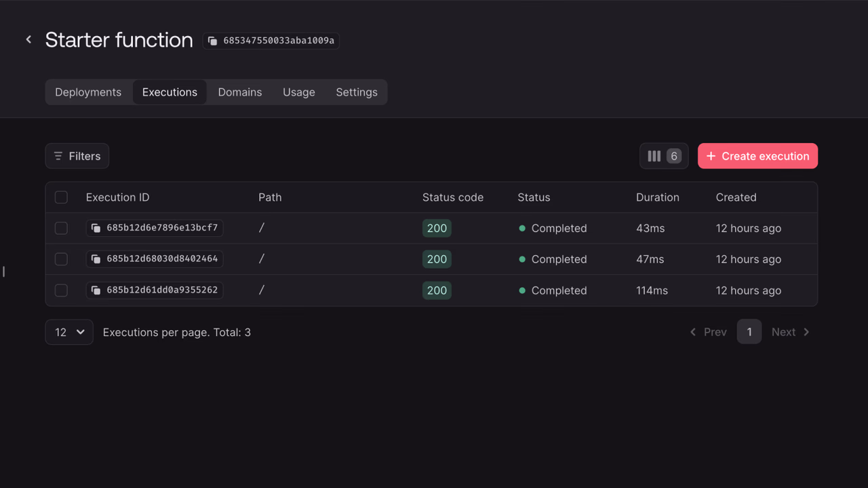868x488 pixels.
Task: Click the Completed status in the 114ms row
Action: (553, 290)
